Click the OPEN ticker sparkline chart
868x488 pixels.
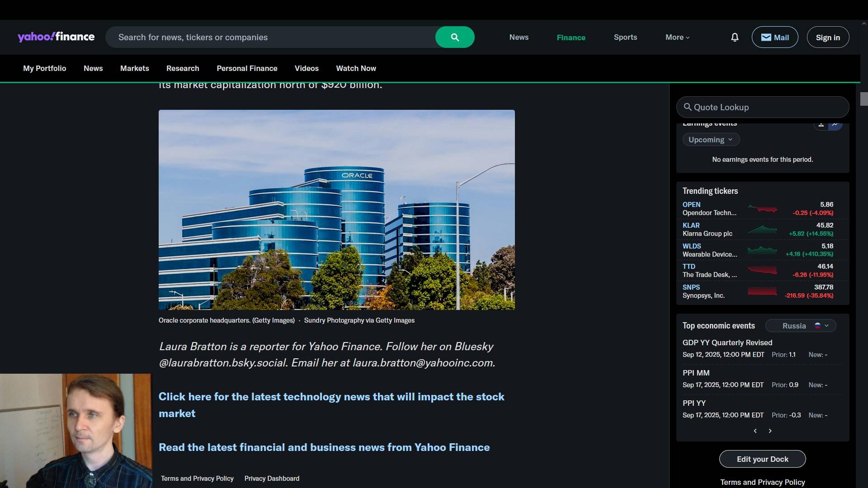762,209
